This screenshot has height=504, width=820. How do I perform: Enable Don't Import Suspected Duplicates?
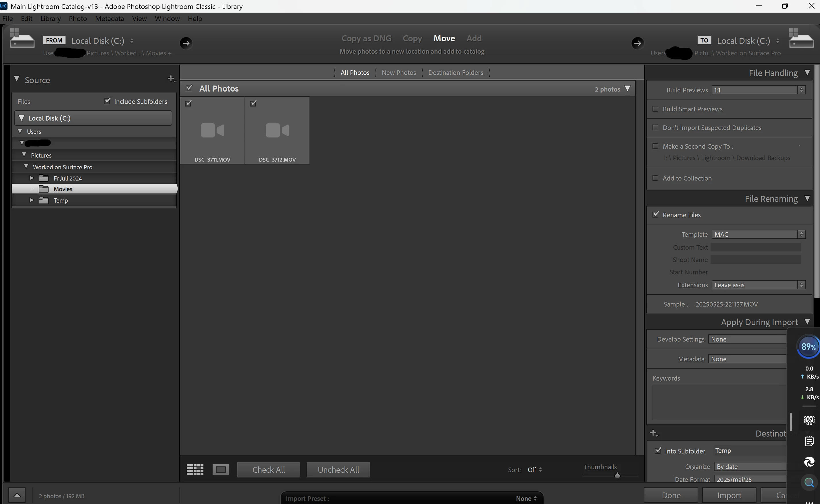tap(655, 128)
